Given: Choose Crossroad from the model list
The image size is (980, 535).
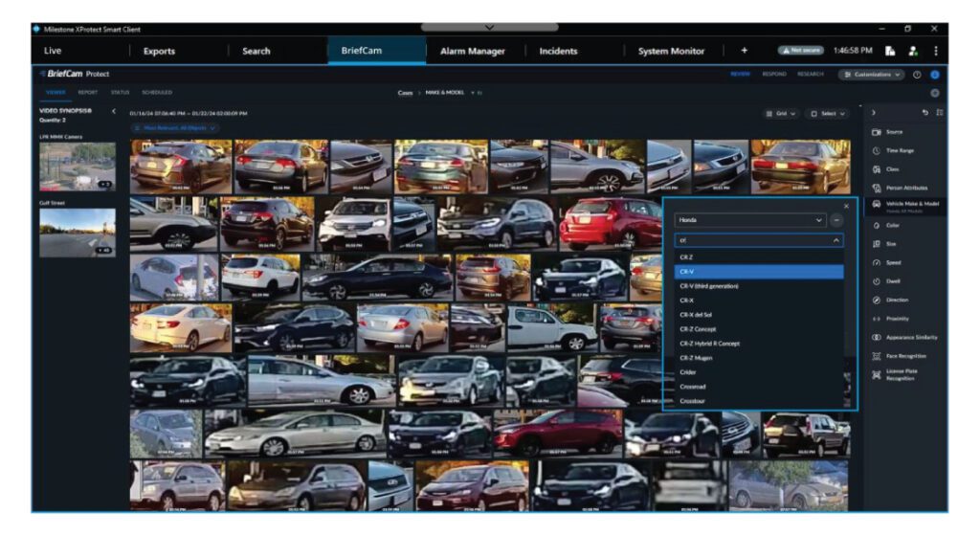Looking at the screenshot, I should 759,387.
